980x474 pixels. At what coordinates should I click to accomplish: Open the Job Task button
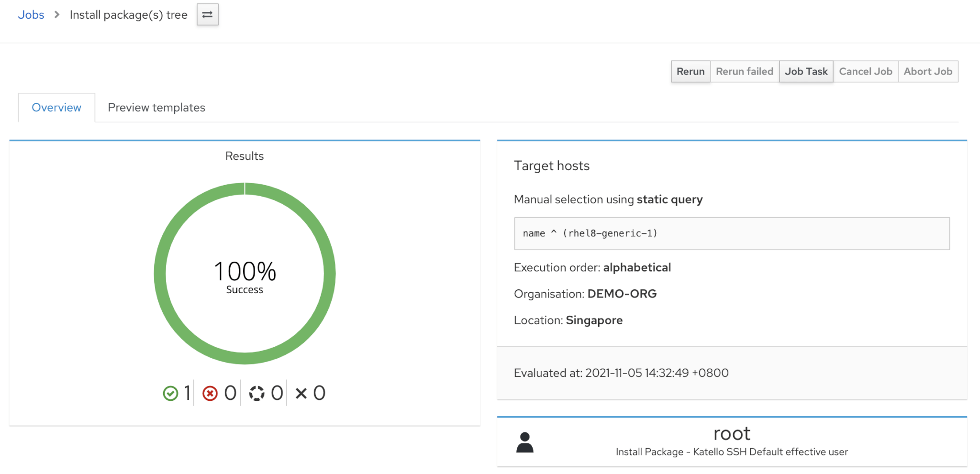click(x=806, y=71)
